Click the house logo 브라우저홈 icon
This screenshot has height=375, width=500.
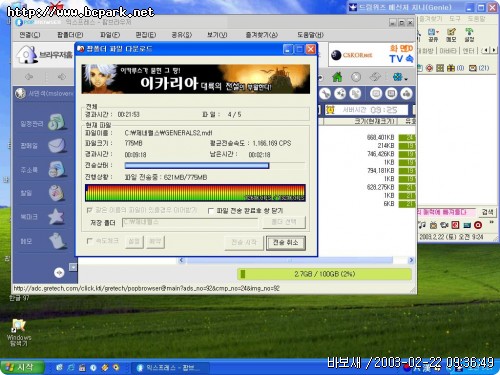click(x=26, y=54)
